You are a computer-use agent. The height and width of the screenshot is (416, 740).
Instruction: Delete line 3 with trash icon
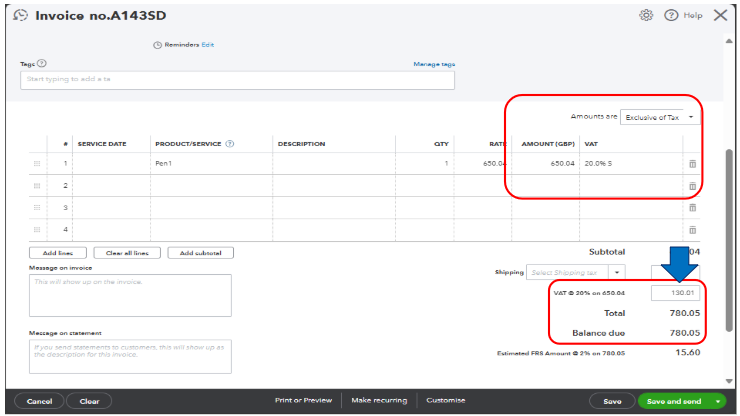coord(692,208)
